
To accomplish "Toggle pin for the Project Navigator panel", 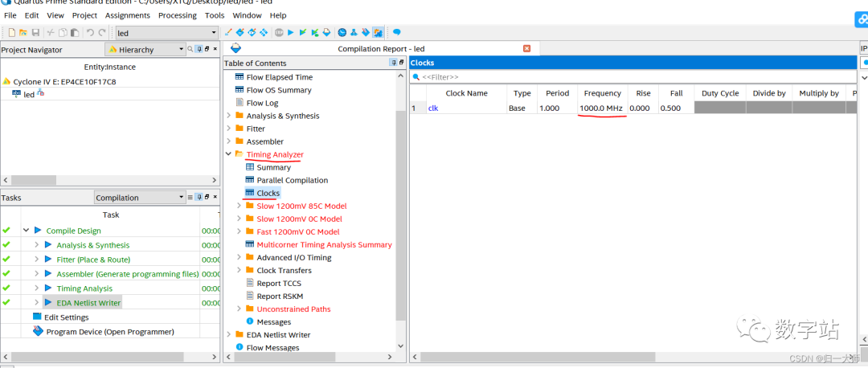I will [199, 49].
